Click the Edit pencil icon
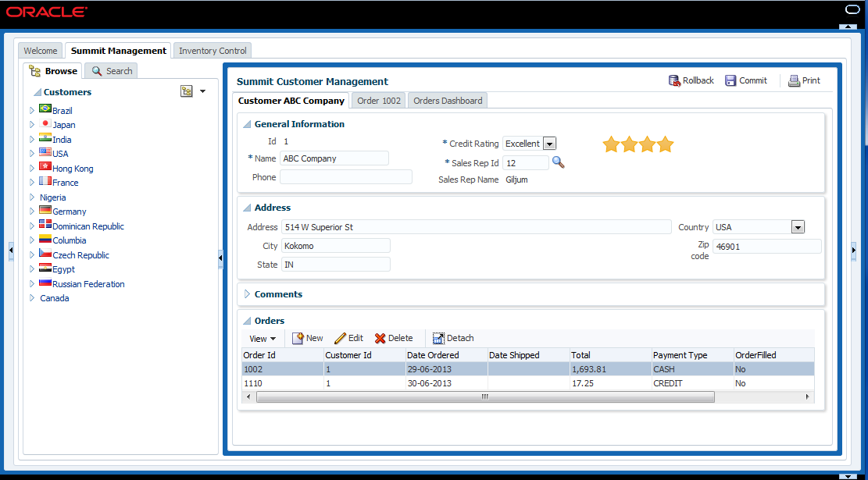 click(340, 338)
